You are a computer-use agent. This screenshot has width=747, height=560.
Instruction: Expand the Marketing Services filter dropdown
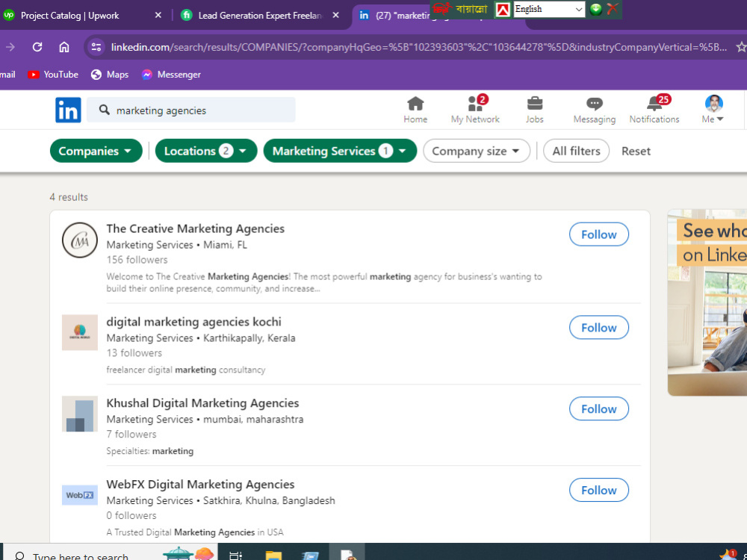point(340,151)
